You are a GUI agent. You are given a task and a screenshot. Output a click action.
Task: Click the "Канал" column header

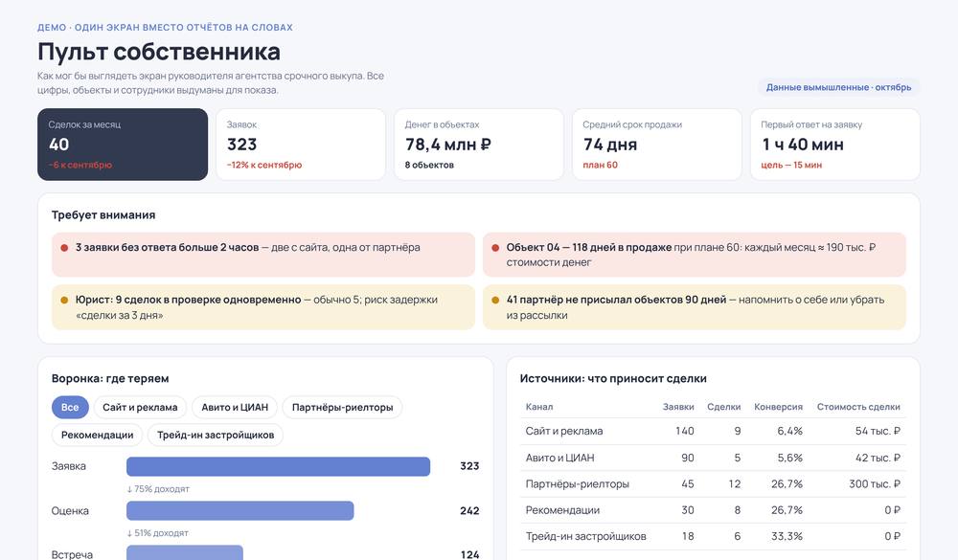[x=538, y=407]
